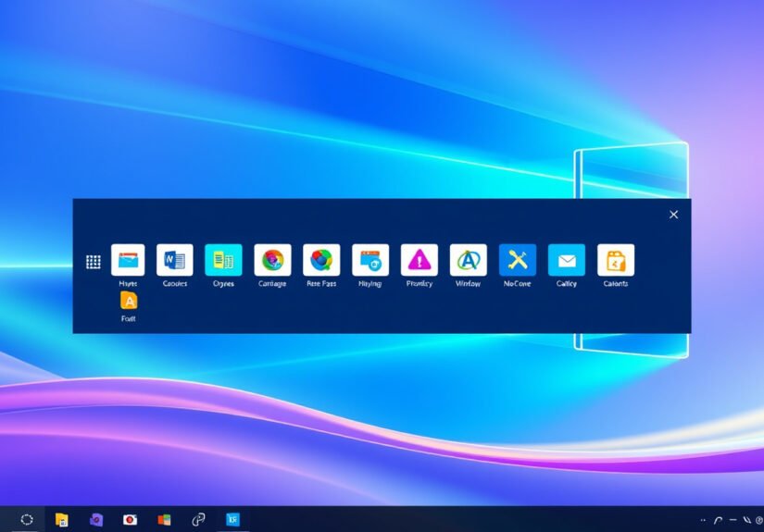Click the curved arrow icon in the system tray
This screenshot has height=532, width=764.
point(718,520)
